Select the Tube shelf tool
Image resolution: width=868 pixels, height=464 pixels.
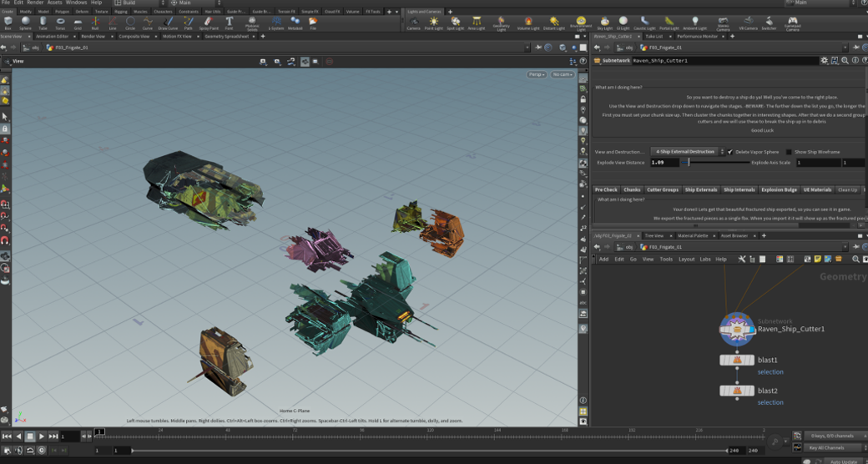43,23
